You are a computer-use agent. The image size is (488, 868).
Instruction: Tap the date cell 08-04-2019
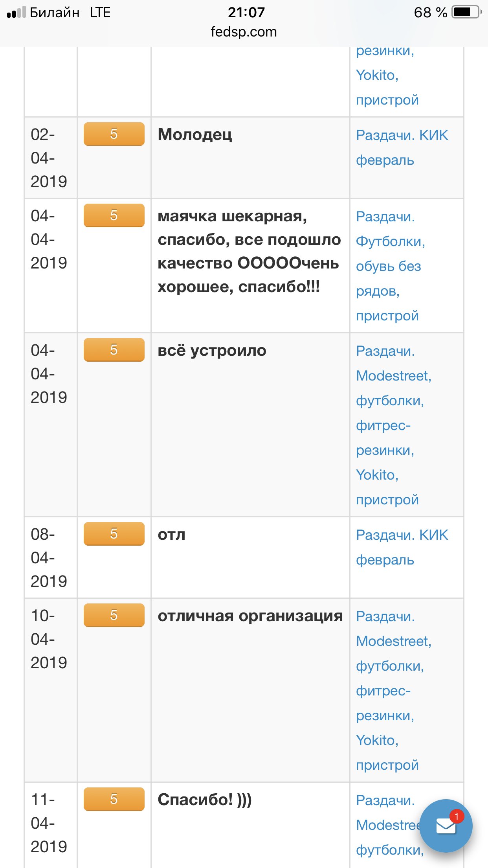click(x=49, y=557)
